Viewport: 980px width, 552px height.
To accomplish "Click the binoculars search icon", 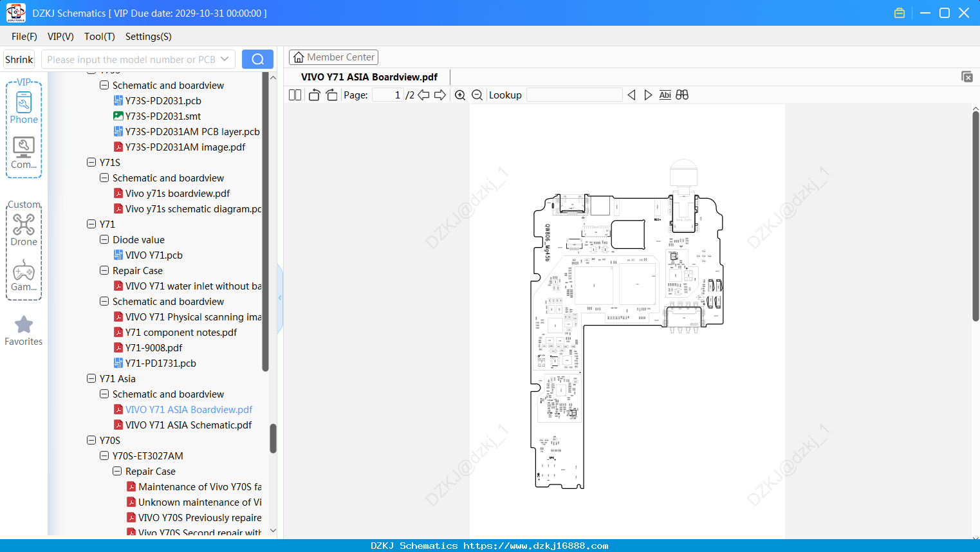I will click(682, 95).
